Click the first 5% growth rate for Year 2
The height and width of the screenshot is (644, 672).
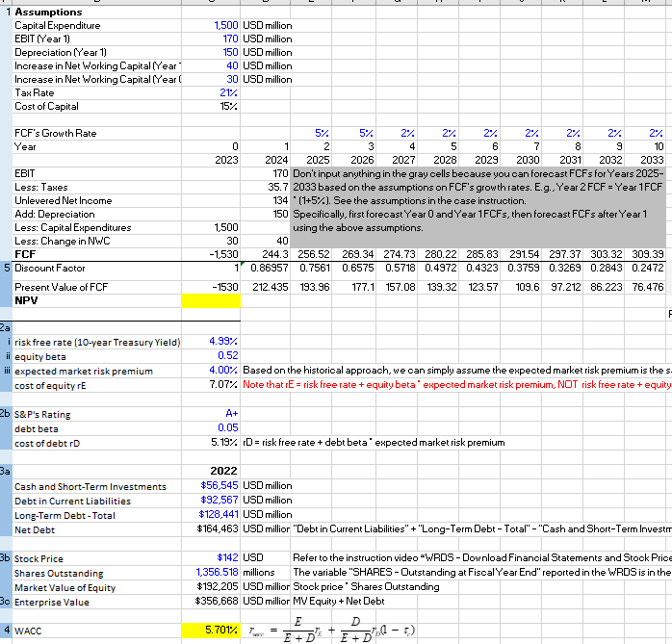coord(322,133)
